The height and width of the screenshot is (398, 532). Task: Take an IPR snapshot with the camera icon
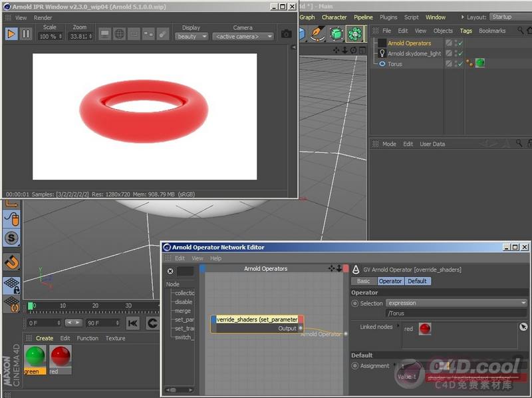point(287,34)
